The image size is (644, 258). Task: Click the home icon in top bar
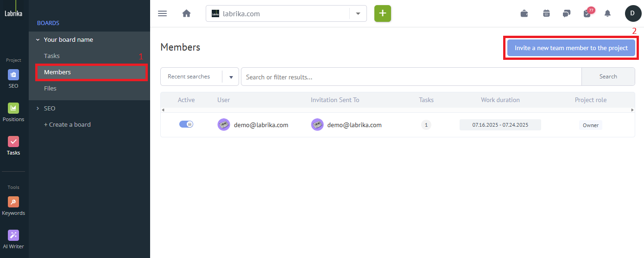pos(186,13)
